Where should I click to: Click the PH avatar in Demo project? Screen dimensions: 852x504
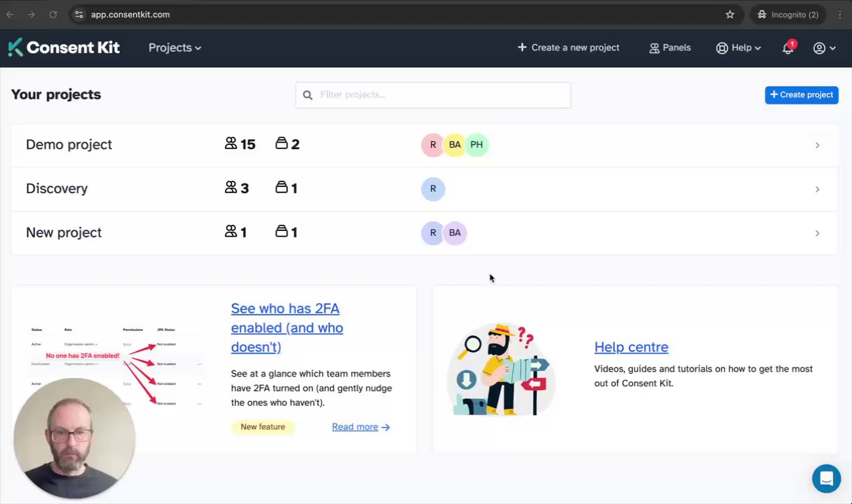(476, 145)
